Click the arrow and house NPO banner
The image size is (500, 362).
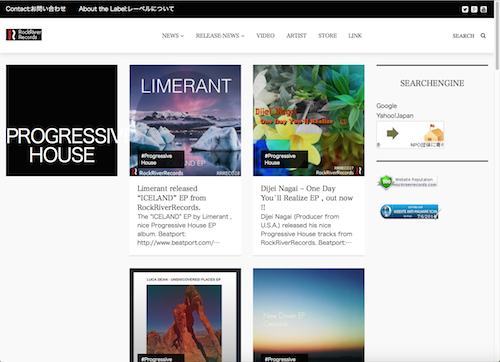point(410,135)
